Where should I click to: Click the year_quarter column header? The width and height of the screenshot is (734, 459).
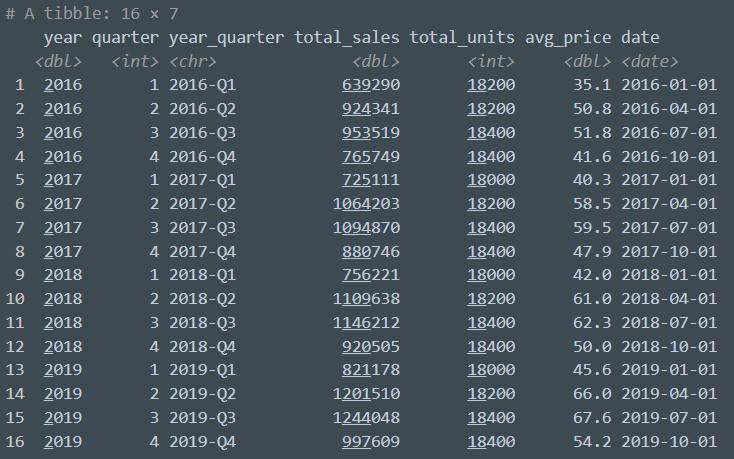click(x=226, y=38)
